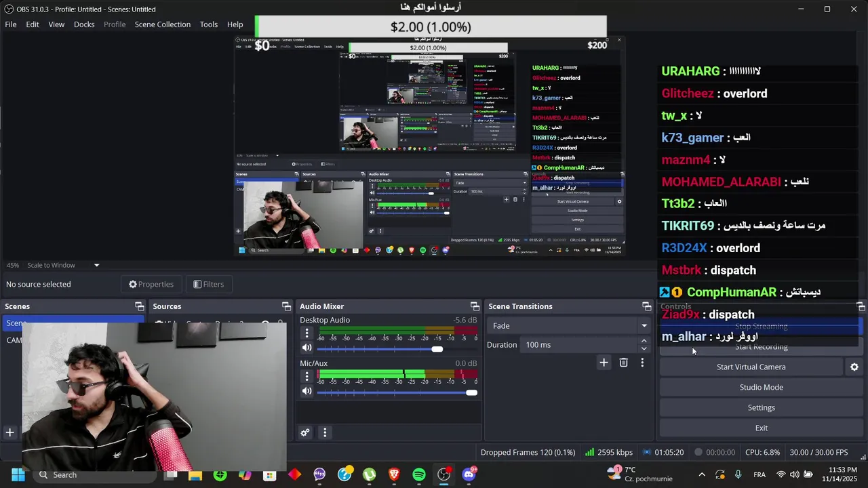Launch Spotify from the taskbar

point(419,474)
